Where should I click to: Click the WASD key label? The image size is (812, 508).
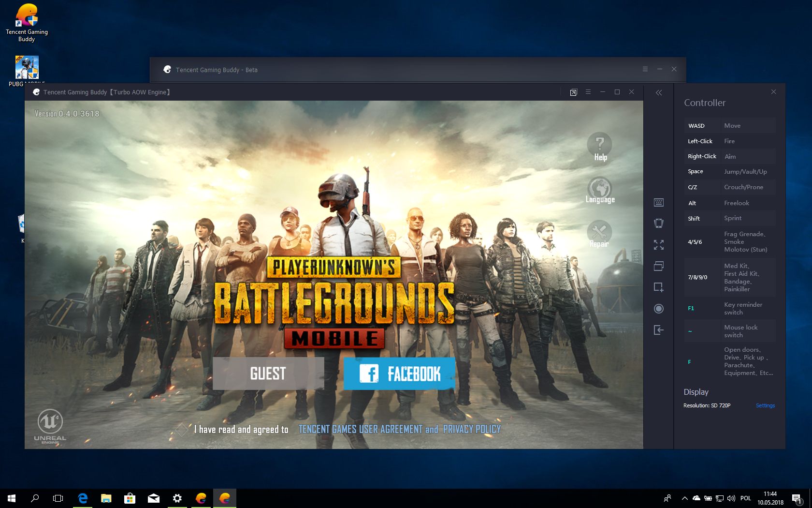point(696,126)
